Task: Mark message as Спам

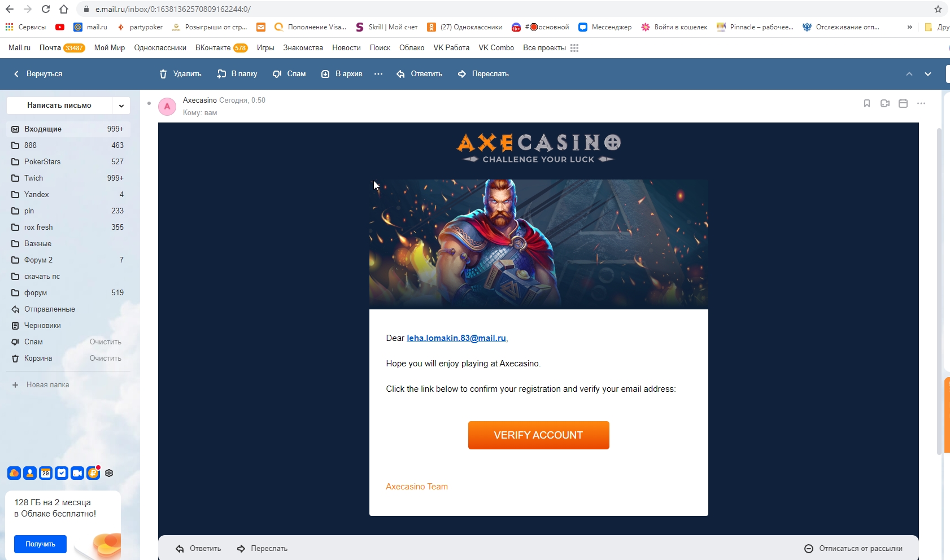Action: pos(289,74)
